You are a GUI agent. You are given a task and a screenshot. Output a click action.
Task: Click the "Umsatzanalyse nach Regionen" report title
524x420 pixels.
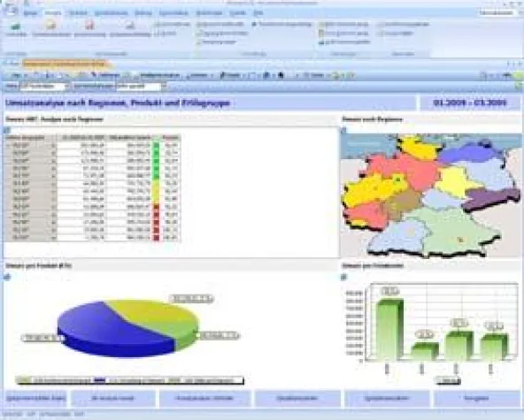tap(118, 103)
